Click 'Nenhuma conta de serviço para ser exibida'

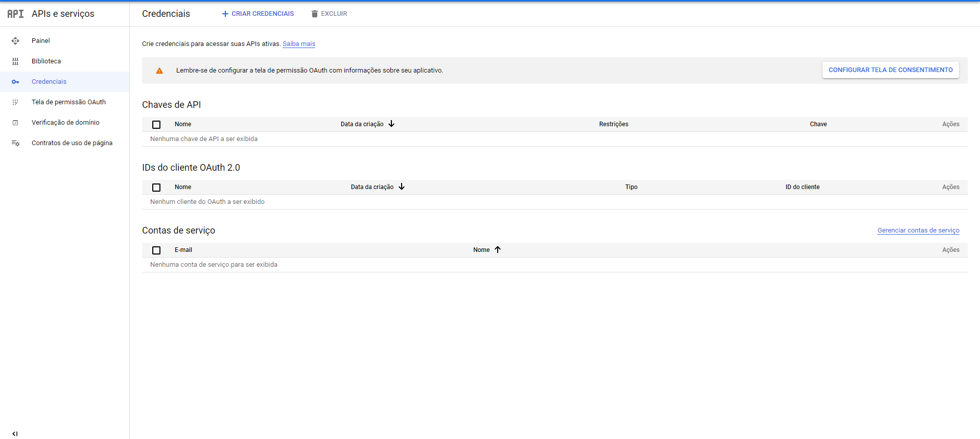[214, 265]
